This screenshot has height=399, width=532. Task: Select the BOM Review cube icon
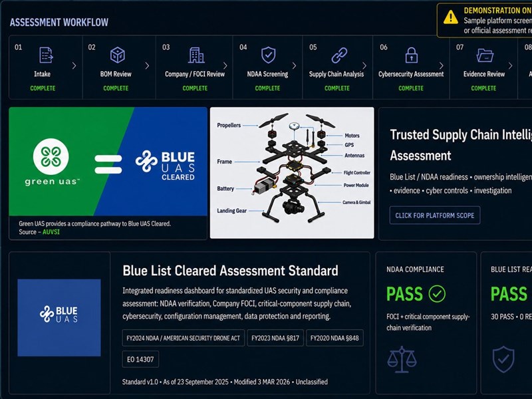click(118, 55)
